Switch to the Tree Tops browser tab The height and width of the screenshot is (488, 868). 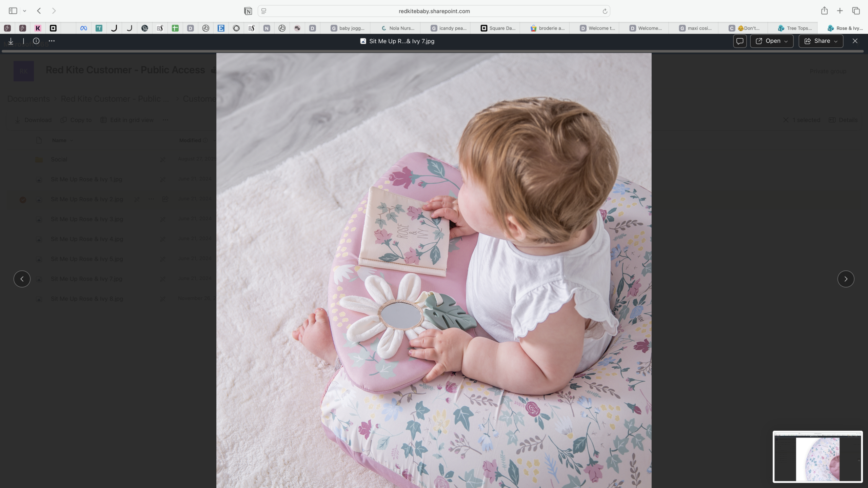click(x=794, y=28)
